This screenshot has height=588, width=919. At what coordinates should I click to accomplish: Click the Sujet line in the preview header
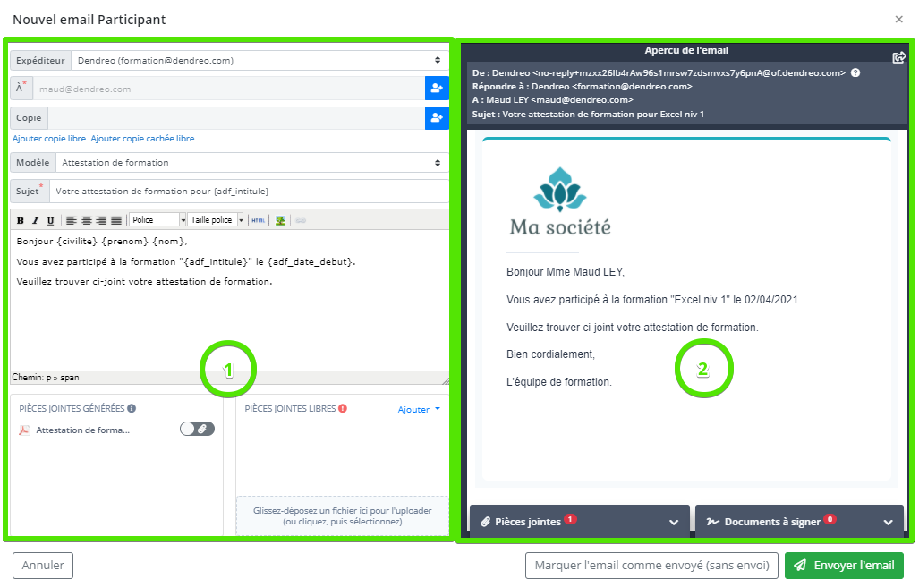tap(589, 115)
